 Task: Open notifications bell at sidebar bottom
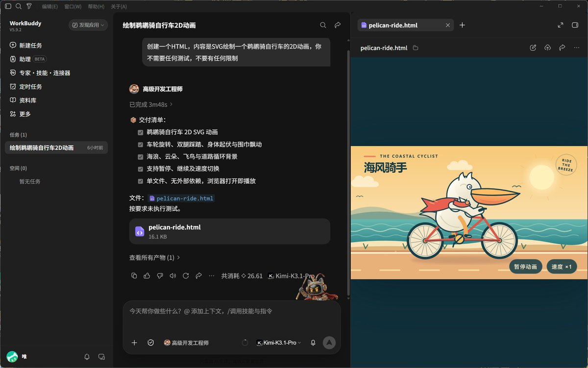87,357
